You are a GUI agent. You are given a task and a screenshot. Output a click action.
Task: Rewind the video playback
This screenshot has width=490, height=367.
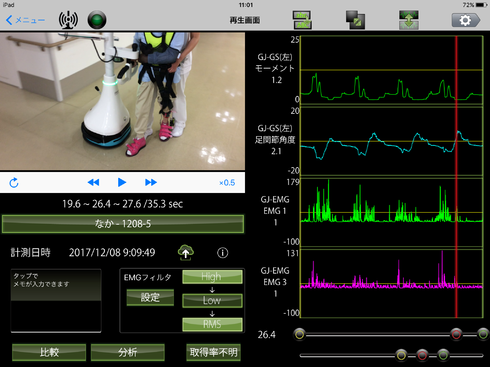[x=93, y=182]
